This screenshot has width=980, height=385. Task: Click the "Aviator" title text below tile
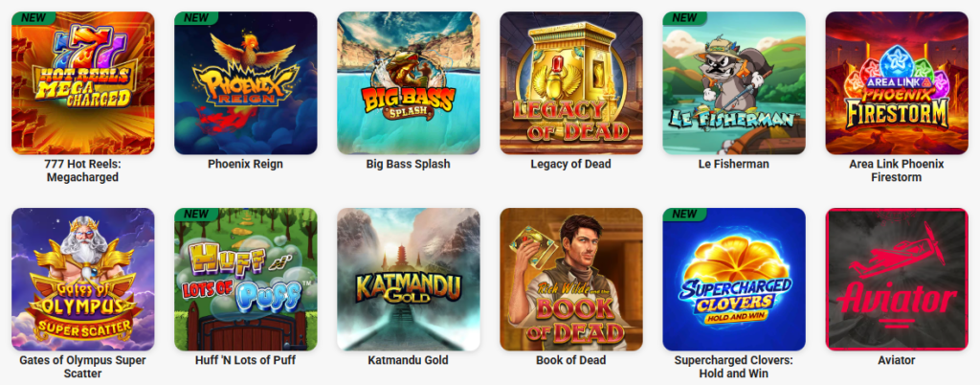[897, 361]
